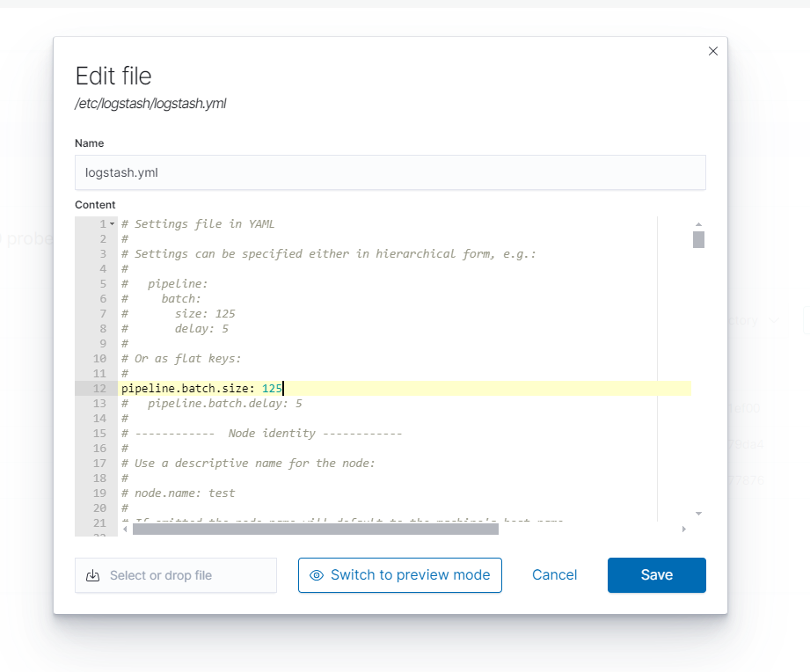This screenshot has height=672, width=810.
Task: Switch to preview mode
Action: click(399, 575)
